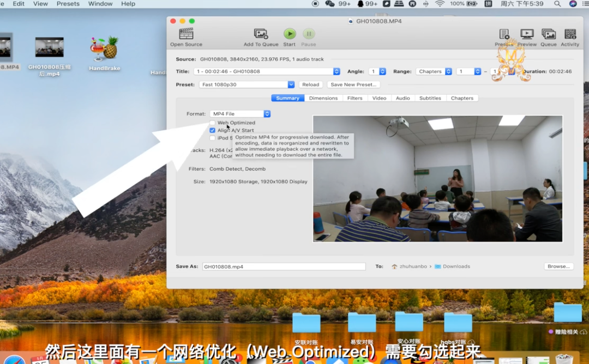This screenshot has width=589, height=364.
Task: Click the Pause toolbar icon
Action: [x=309, y=34]
